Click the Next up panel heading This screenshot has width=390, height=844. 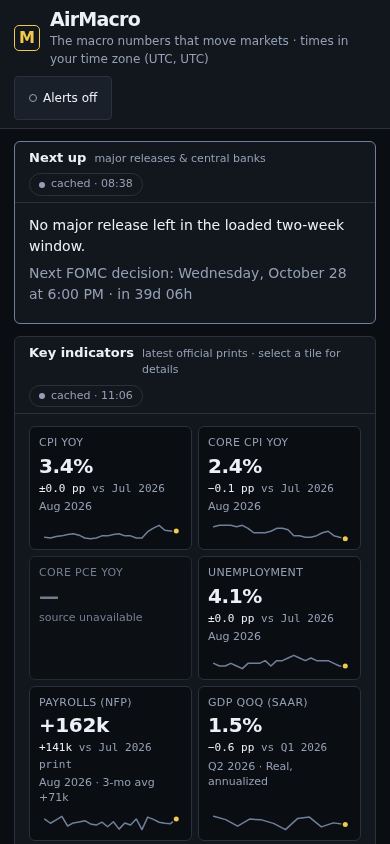pyautogui.click(x=58, y=158)
